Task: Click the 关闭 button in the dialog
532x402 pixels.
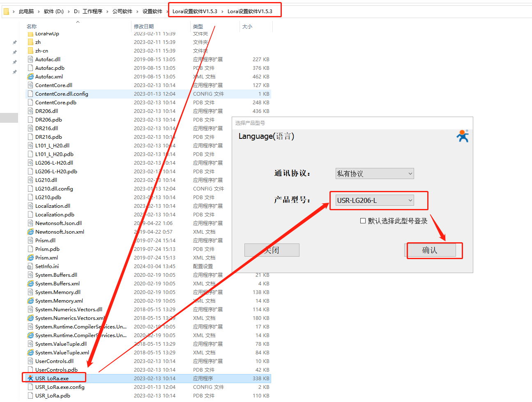Action: [272, 250]
